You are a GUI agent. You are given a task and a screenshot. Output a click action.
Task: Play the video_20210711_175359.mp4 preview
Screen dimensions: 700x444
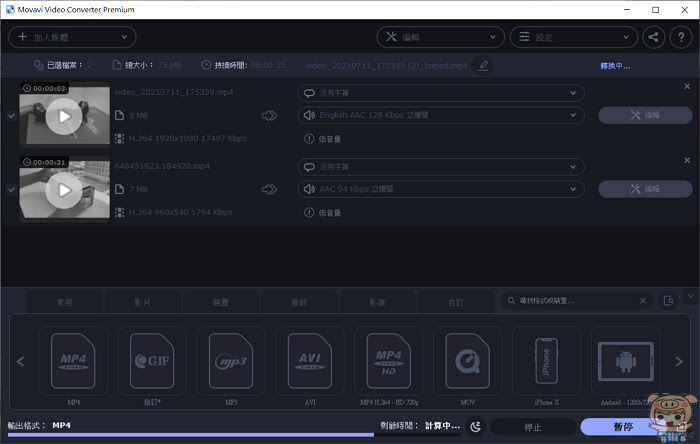[x=64, y=116]
